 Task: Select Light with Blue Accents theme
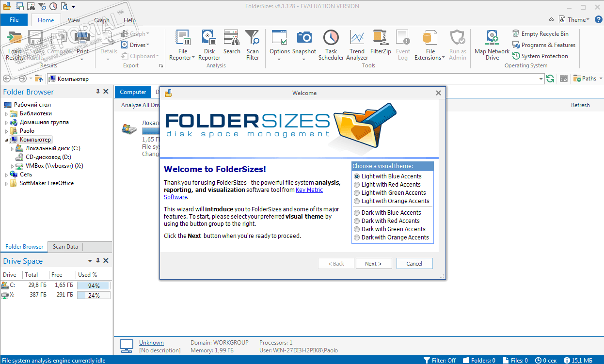point(388,176)
